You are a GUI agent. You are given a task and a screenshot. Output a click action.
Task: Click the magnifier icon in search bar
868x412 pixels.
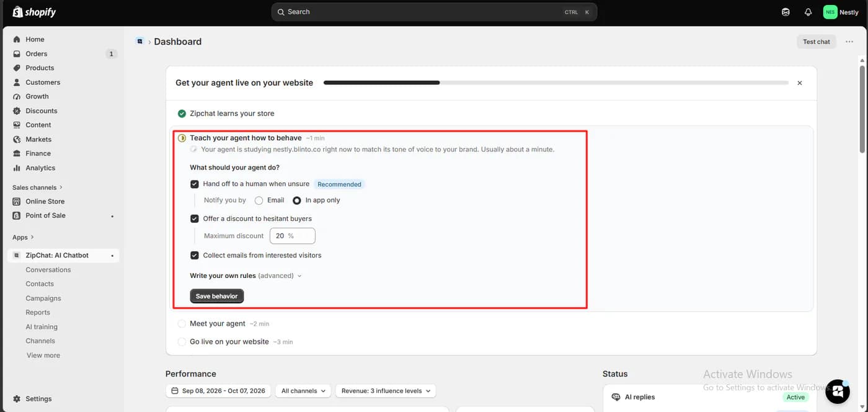(281, 12)
